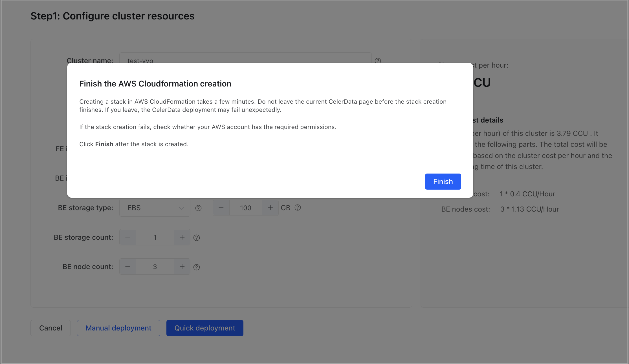629x364 pixels.
Task: Decrease BE storage size with minus button
Action: (x=221, y=208)
